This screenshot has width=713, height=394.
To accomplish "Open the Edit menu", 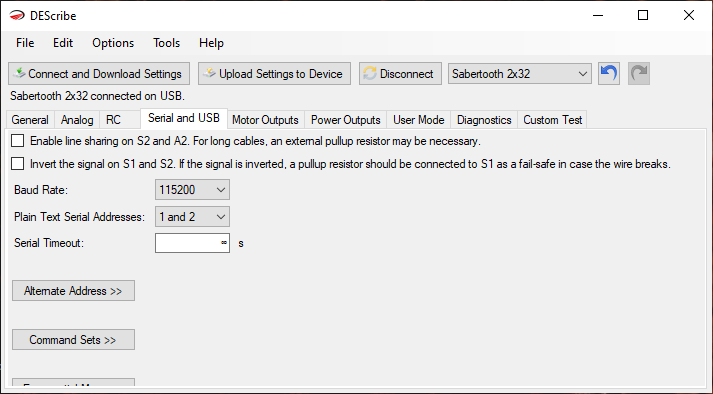I will (63, 43).
